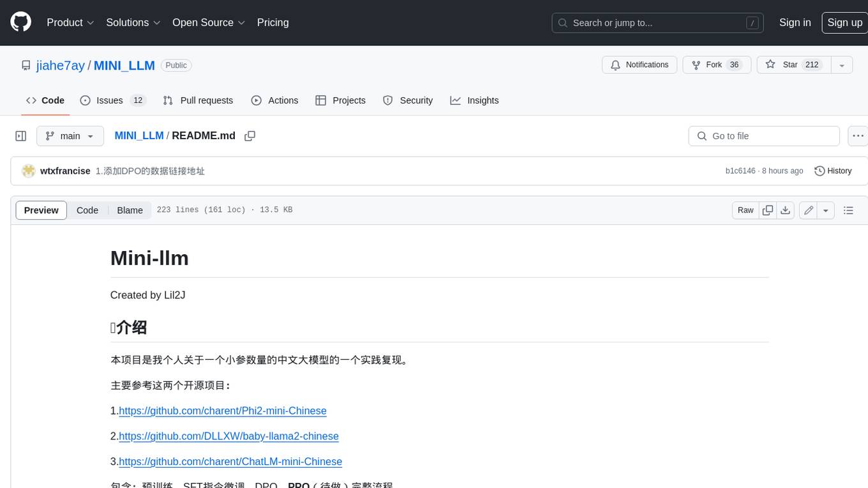Copy the README.md file path
868x488 pixels.
tap(250, 136)
